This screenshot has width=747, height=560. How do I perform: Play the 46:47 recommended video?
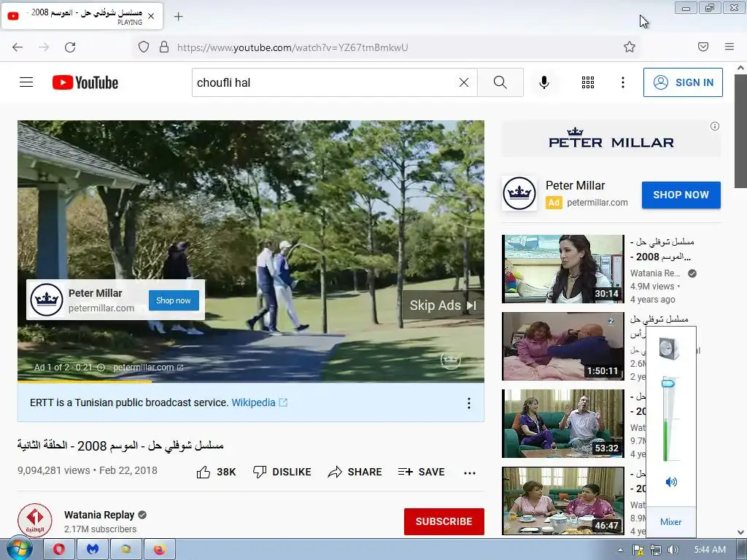click(562, 501)
